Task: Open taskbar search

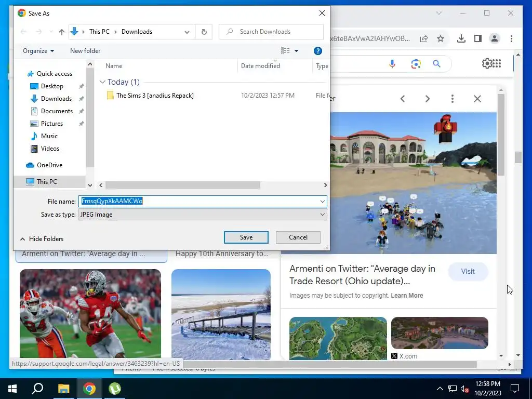Action: coord(37,389)
